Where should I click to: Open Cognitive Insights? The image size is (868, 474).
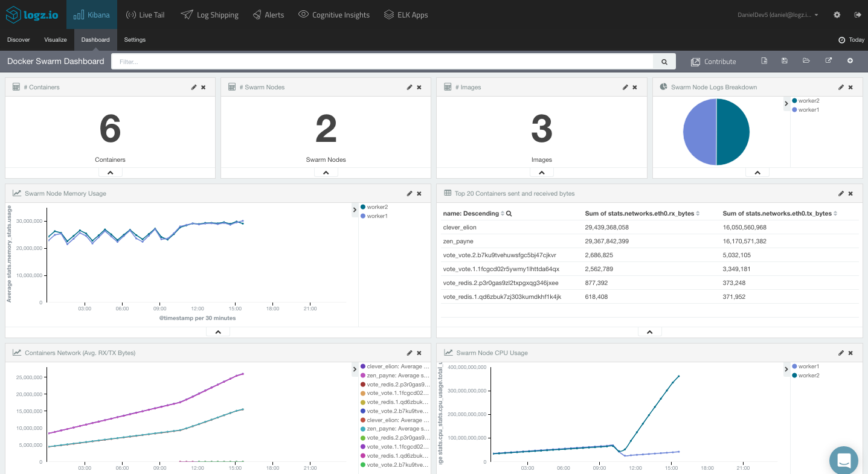tap(334, 14)
